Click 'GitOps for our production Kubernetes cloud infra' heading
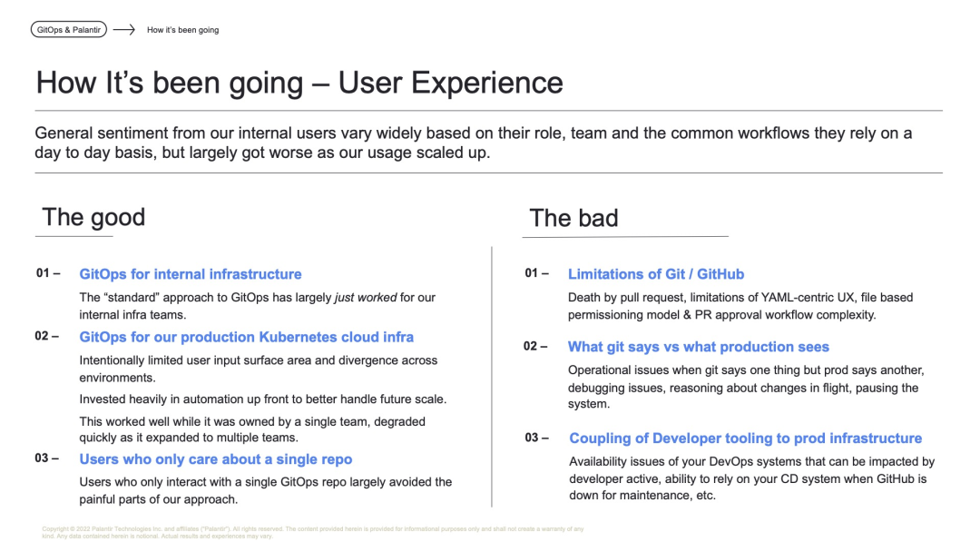Image resolution: width=980 pixels, height=552 pixels. [x=246, y=337]
